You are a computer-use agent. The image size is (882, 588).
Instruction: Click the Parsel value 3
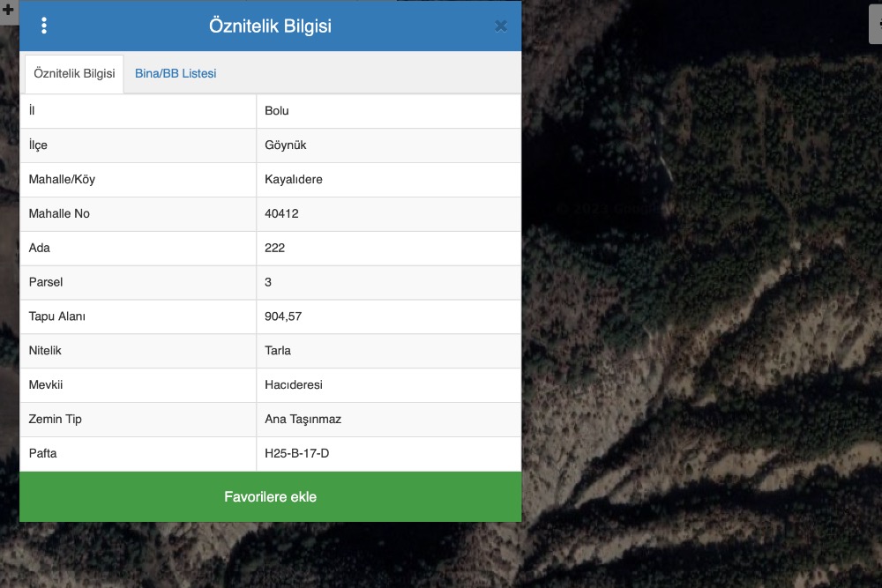coord(268,283)
